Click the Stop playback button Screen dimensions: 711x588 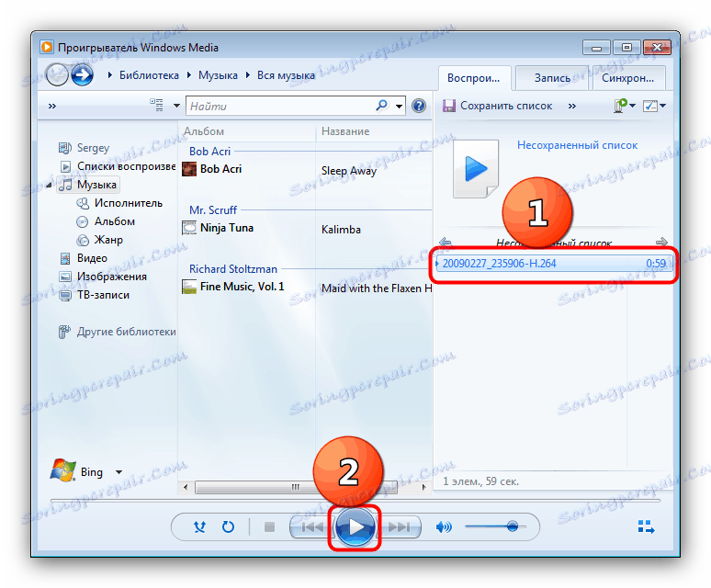pos(269,526)
